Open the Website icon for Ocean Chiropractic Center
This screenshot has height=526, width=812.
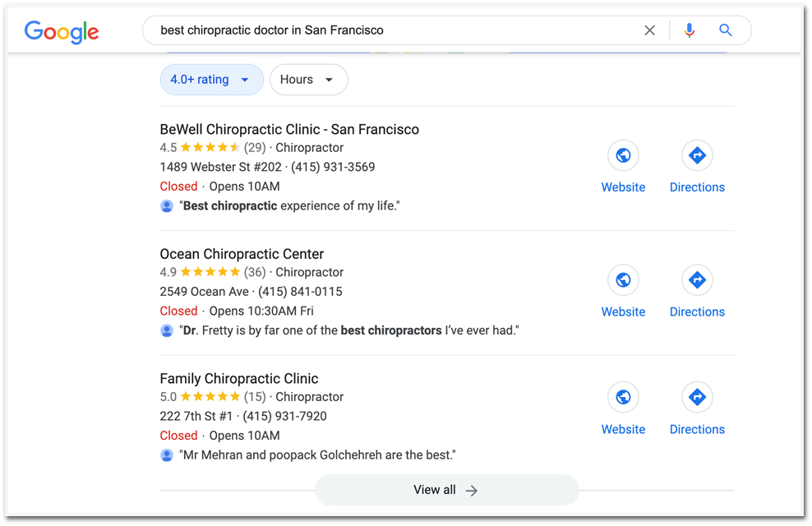[623, 279]
